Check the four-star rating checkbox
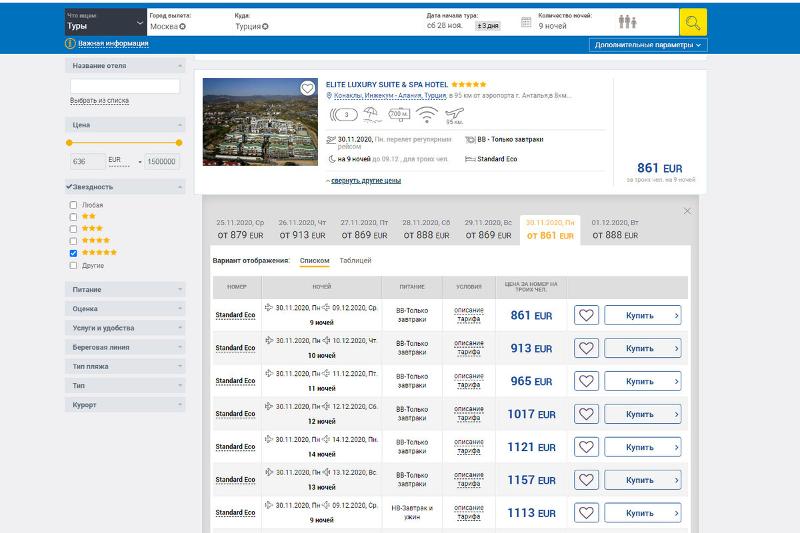Viewport: 800px width, 533px height. click(x=73, y=241)
